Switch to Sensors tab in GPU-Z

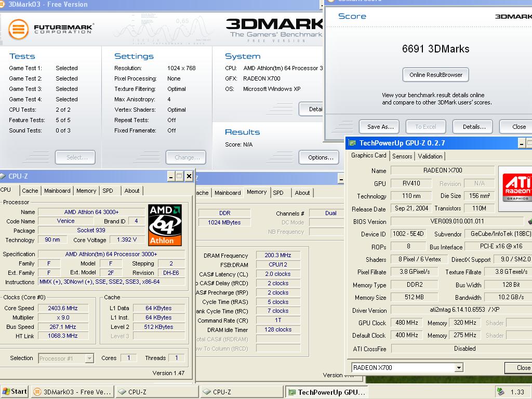[402, 156]
